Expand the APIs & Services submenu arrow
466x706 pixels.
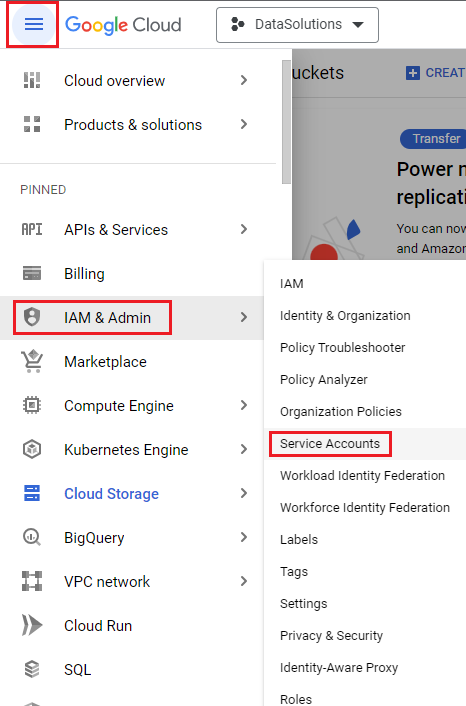(244, 229)
